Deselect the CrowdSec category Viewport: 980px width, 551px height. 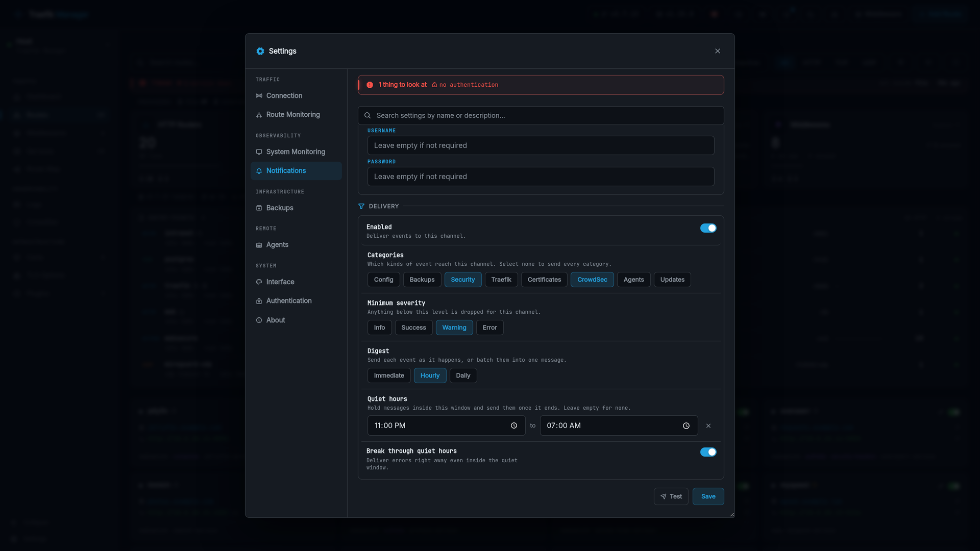click(592, 280)
